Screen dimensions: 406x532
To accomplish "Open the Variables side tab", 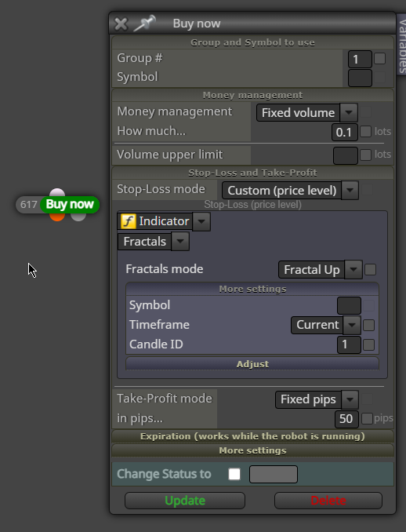I will click(402, 46).
